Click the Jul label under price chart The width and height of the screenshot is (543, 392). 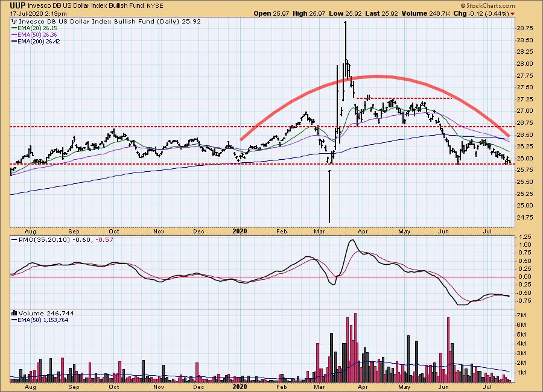pyautogui.click(x=487, y=231)
